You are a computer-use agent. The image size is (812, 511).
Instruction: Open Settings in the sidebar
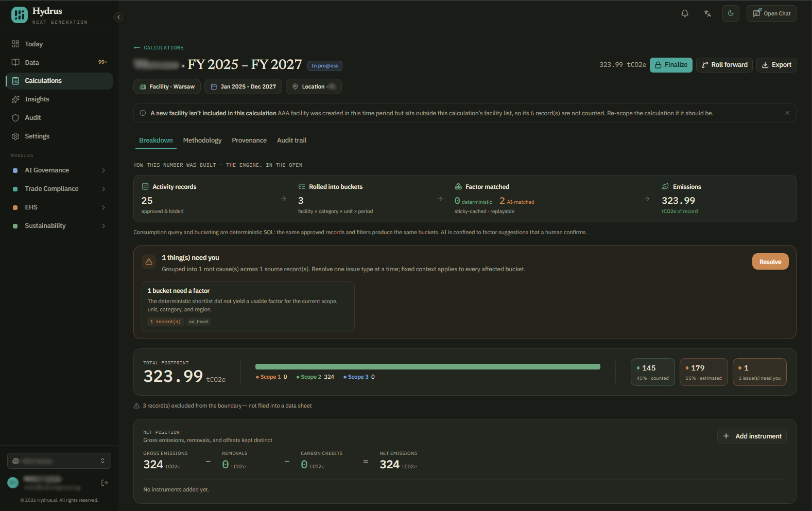(59, 136)
